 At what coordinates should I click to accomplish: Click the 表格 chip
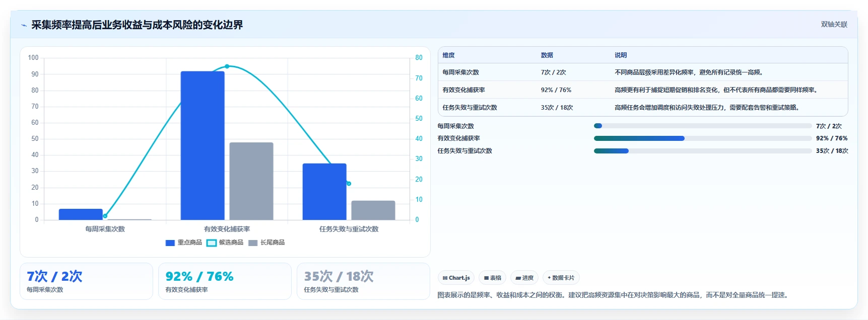492,278
